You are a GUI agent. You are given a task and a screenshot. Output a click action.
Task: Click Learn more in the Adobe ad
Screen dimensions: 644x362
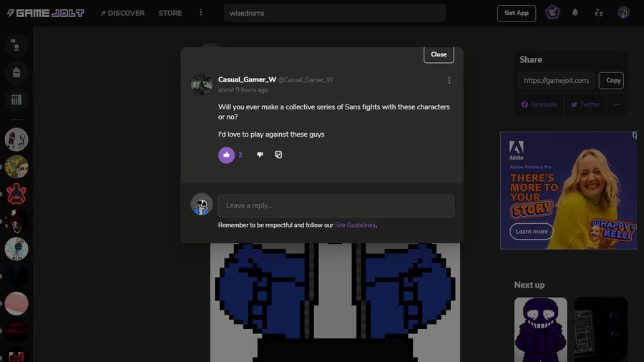tap(532, 232)
